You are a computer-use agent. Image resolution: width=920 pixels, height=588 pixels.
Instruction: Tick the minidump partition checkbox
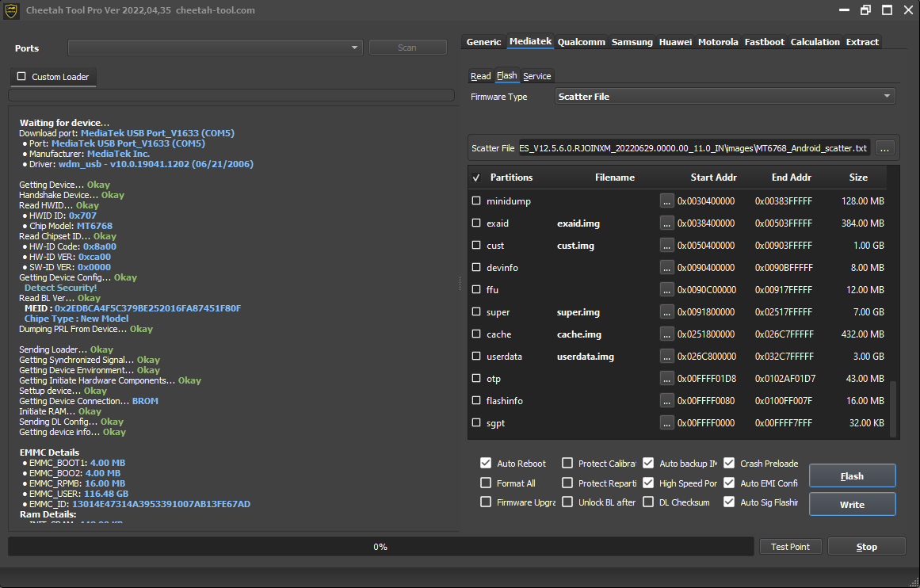pos(476,200)
